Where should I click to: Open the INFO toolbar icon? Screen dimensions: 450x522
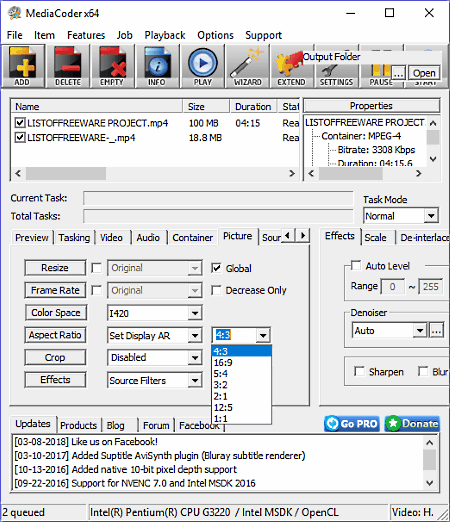coord(157,66)
